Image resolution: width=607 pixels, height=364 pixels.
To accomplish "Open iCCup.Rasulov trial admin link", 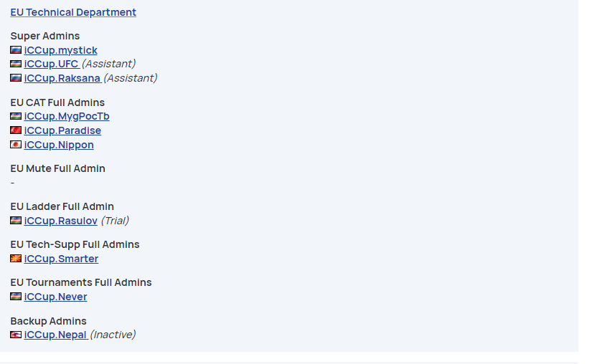I will click(x=61, y=221).
